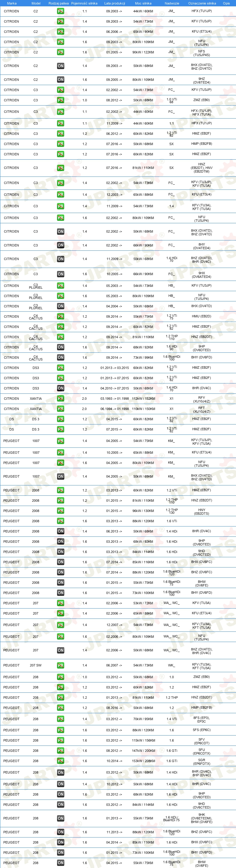Click the Opis column header
Screen dimensions: 236x868
tap(226, 3)
